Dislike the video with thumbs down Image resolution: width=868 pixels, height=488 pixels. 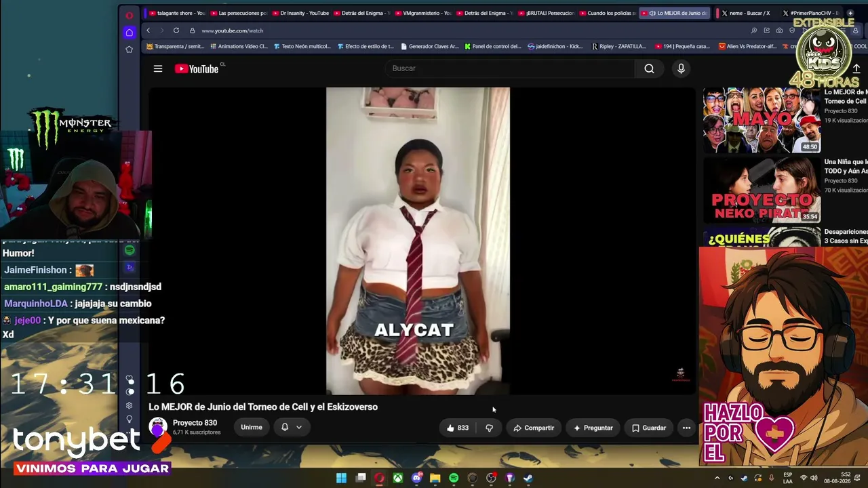point(489,428)
